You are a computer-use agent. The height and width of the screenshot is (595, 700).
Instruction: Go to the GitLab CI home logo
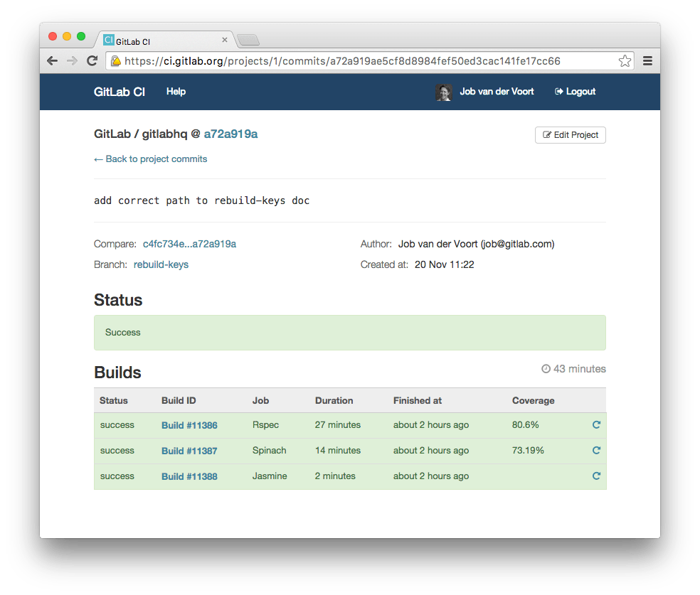[x=120, y=92]
